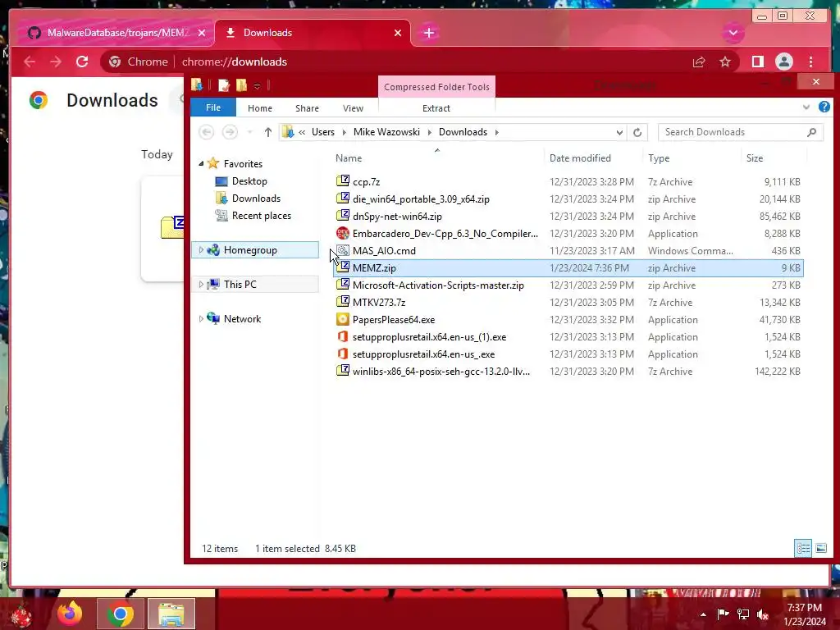The image size is (840, 630).
Task: Sort files by Type column
Action: pos(659,158)
